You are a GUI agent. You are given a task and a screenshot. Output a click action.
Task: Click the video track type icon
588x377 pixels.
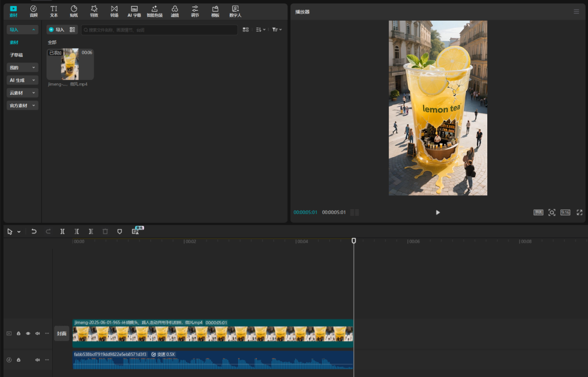point(9,333)
